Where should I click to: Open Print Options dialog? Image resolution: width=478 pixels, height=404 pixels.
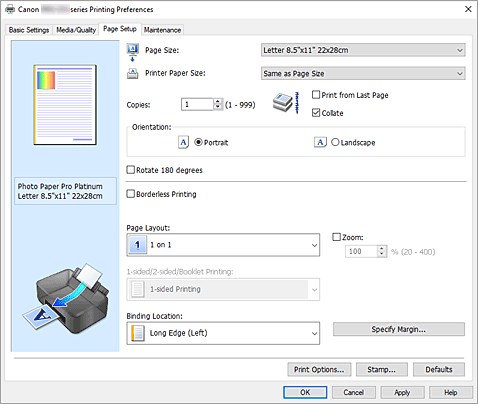tap(319, 369)
